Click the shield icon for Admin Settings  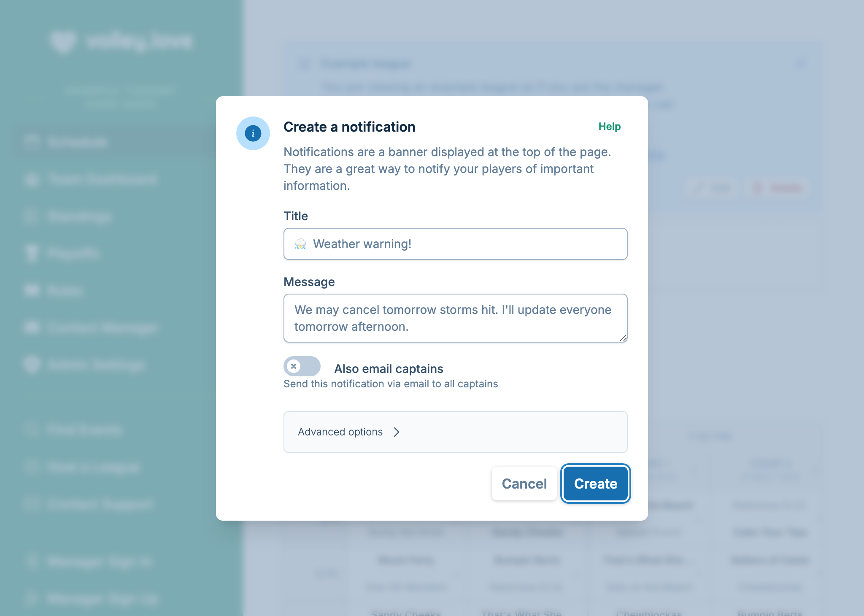(x=31, y=365)
